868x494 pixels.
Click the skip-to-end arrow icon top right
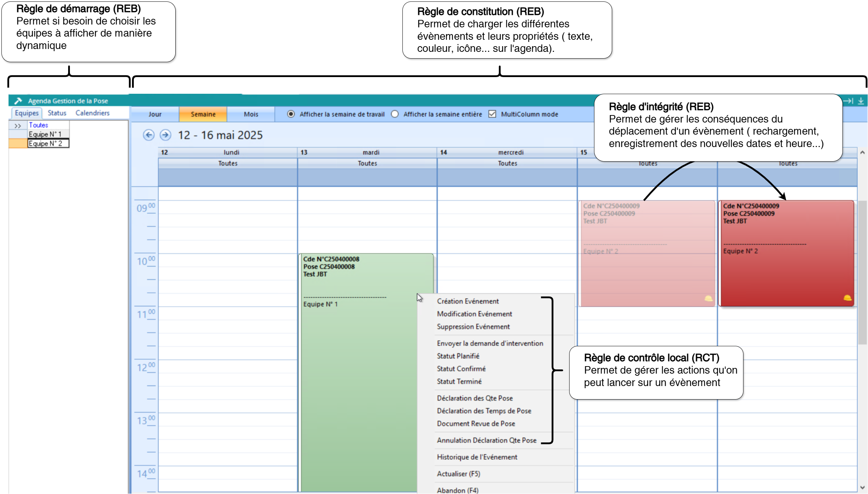(848, 101)
